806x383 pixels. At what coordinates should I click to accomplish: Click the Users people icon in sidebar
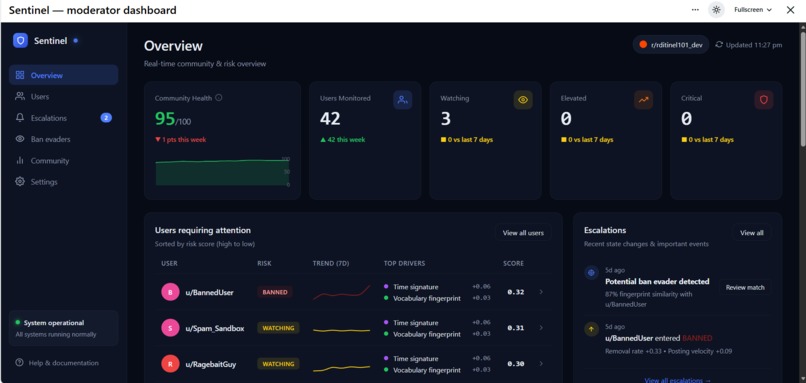(x=20, y=96)
